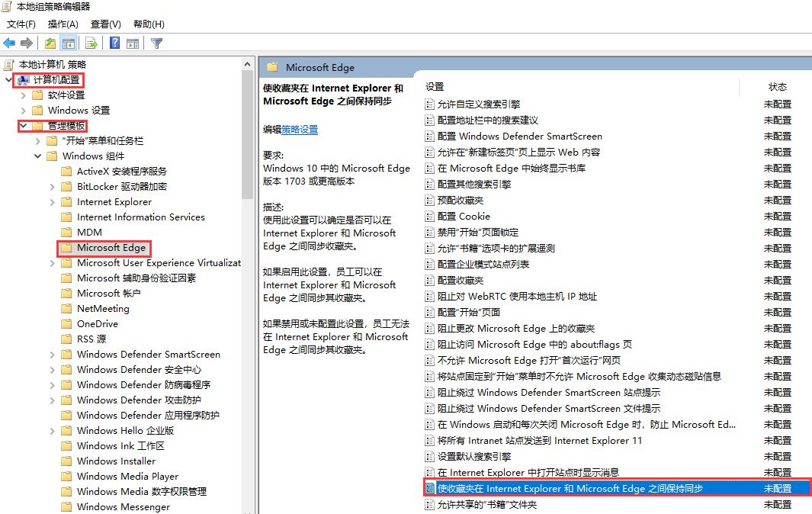Expand the Windows Hello 企业版 node
The width and height of the screenshot is (812, 514).
(x=53, y=431)
